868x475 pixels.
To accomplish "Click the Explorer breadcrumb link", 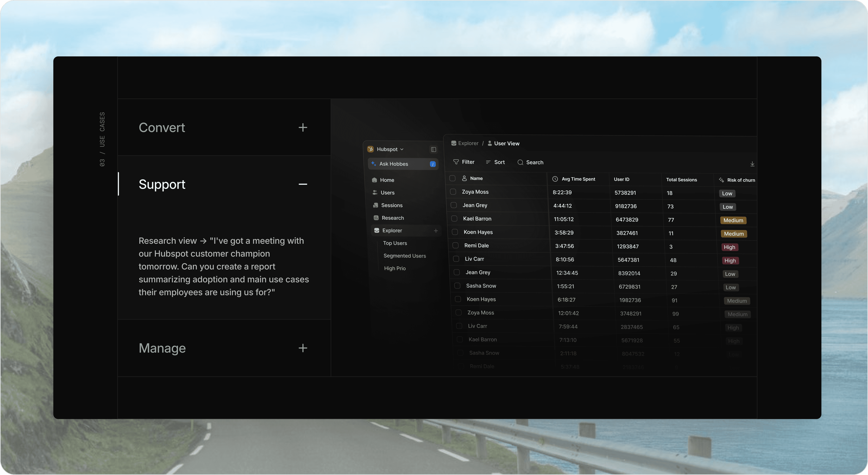I will 468,143.
